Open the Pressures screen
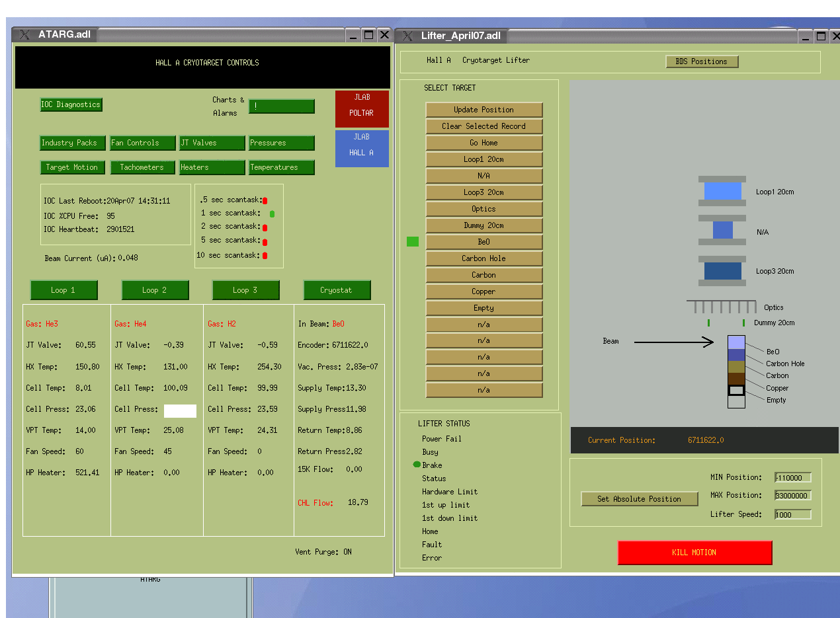This screenshot has width=840, height=618. [x=282, y=143]
